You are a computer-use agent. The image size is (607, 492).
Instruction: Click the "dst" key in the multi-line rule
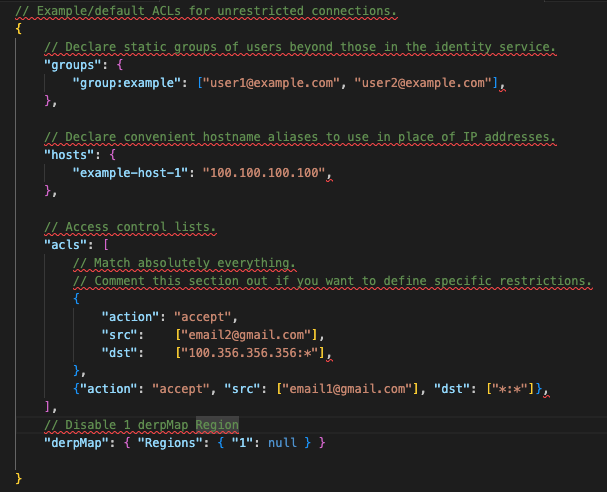(120, 353)
